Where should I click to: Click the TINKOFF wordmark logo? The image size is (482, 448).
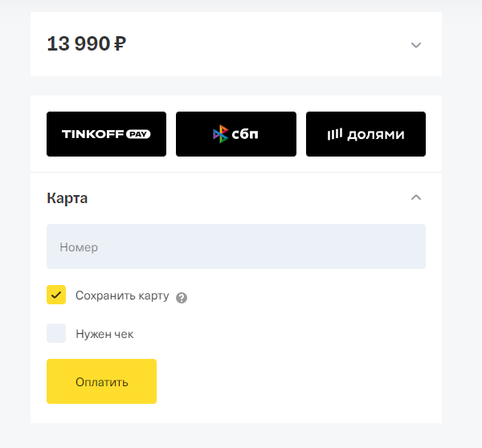(x=90, y=134)
